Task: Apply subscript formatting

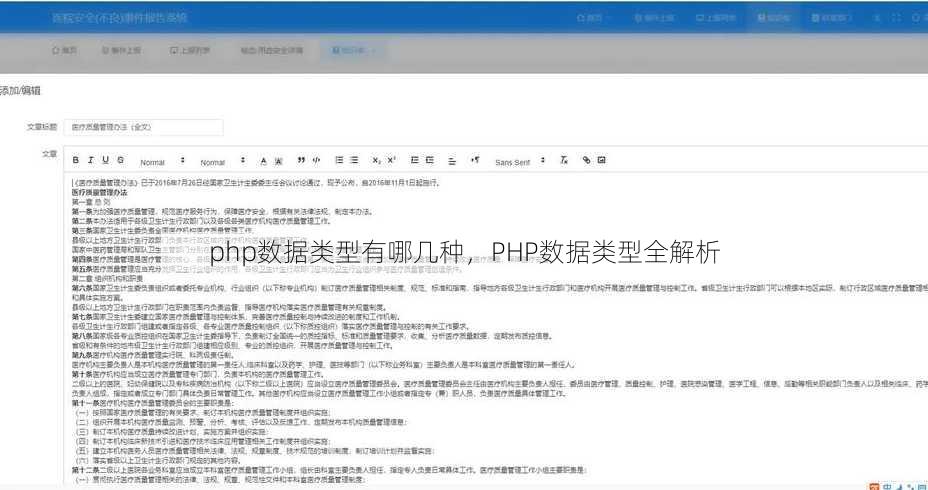Action: point(376,160)
